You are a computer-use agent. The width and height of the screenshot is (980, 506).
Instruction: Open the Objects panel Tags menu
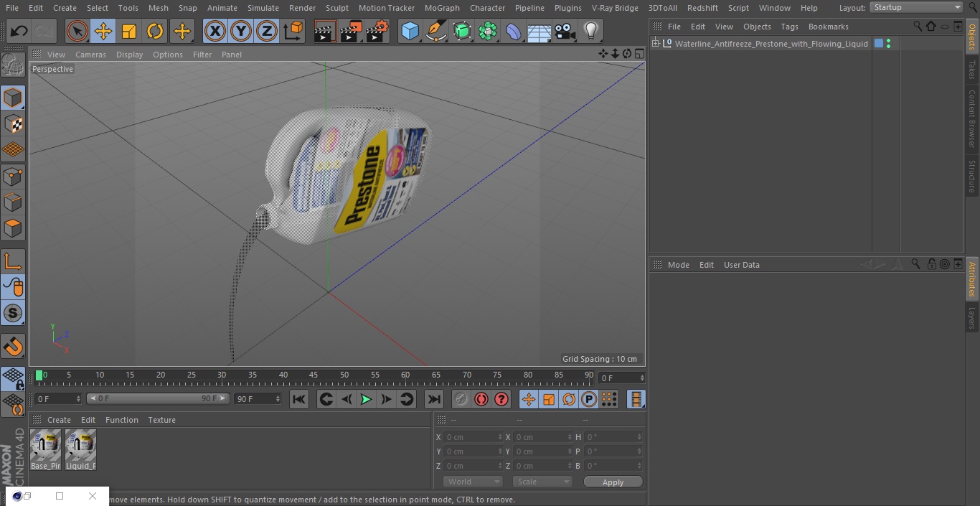tap(789, 27)
